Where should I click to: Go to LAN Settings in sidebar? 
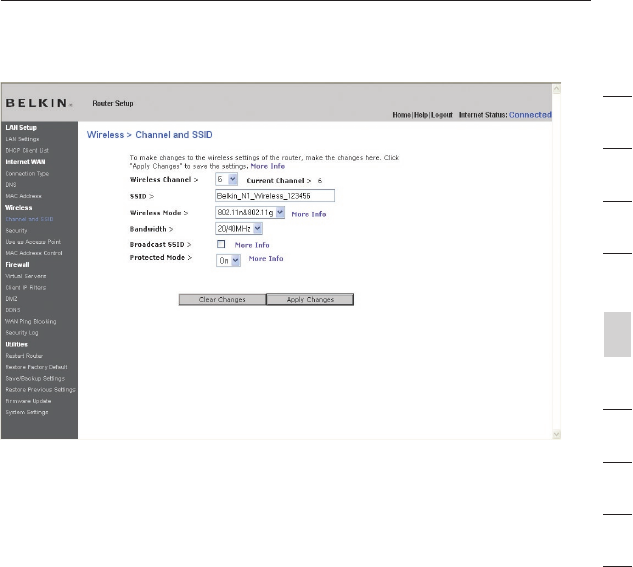pyautogui.click(x=22, y=138)
